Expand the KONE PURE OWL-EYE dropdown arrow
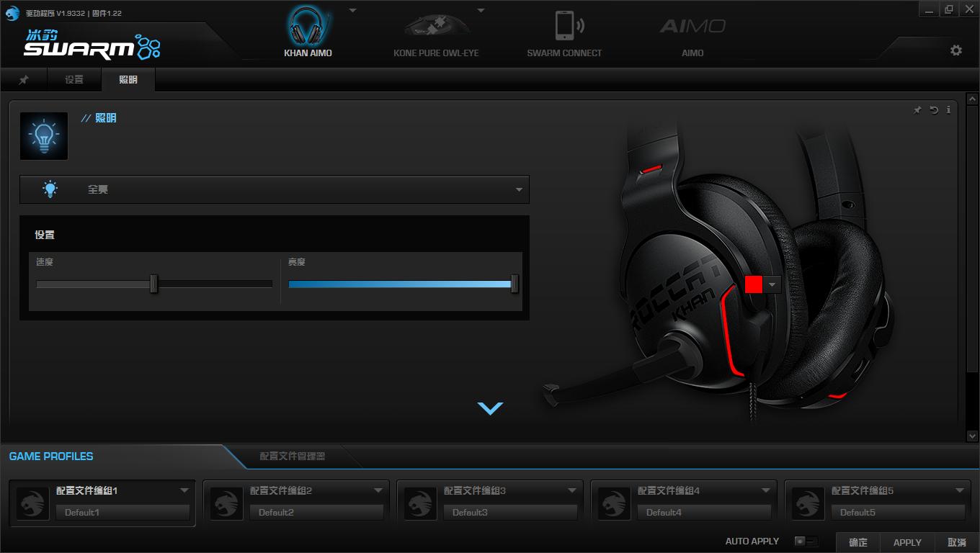 481,11
